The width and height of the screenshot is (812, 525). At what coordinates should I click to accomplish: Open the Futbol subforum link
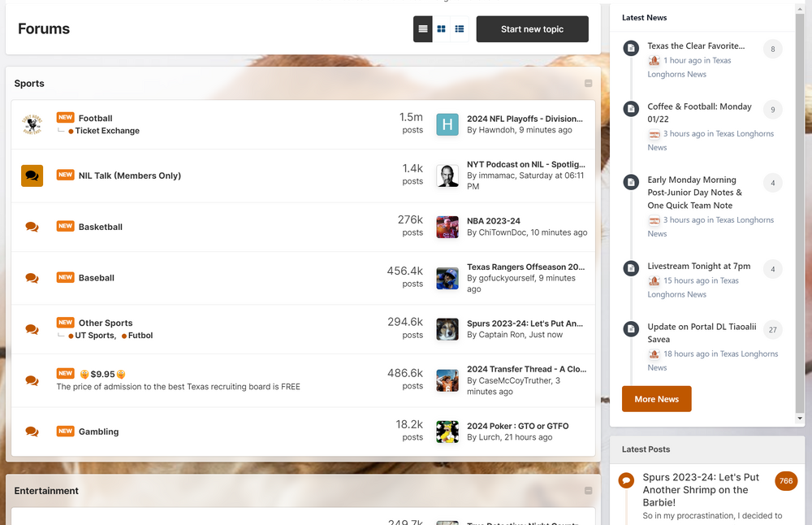(x=140, y=336)
